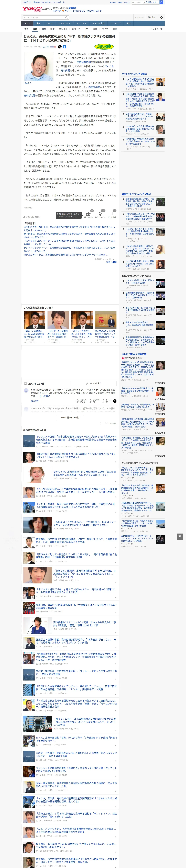Open settings via the gear icon
This screenshot has height=868, width=186.
click(161, 18)
